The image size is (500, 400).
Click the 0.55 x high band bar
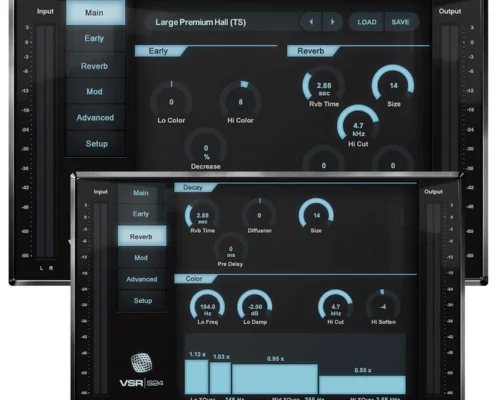point(362,385)
